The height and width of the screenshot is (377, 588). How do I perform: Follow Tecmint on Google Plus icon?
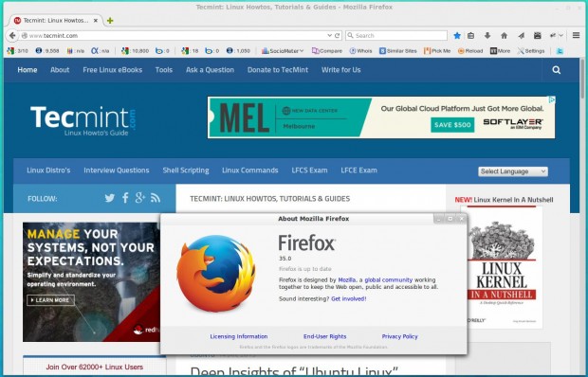pyautogui.click(x=139, y=198)
